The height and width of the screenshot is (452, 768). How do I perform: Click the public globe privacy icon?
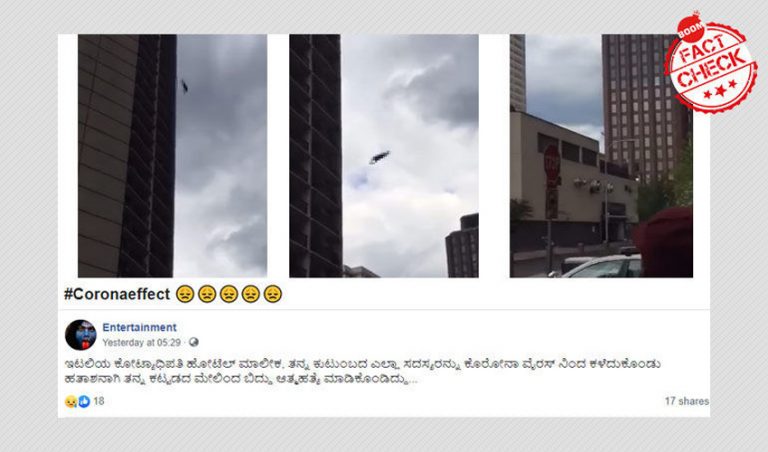(194, 342)
